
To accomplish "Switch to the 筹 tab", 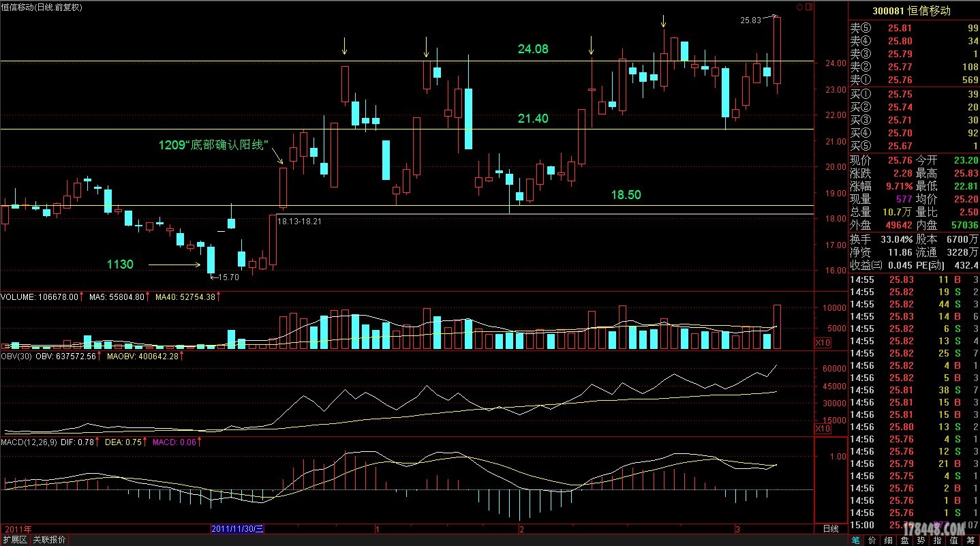I will [x=971, y=540].
